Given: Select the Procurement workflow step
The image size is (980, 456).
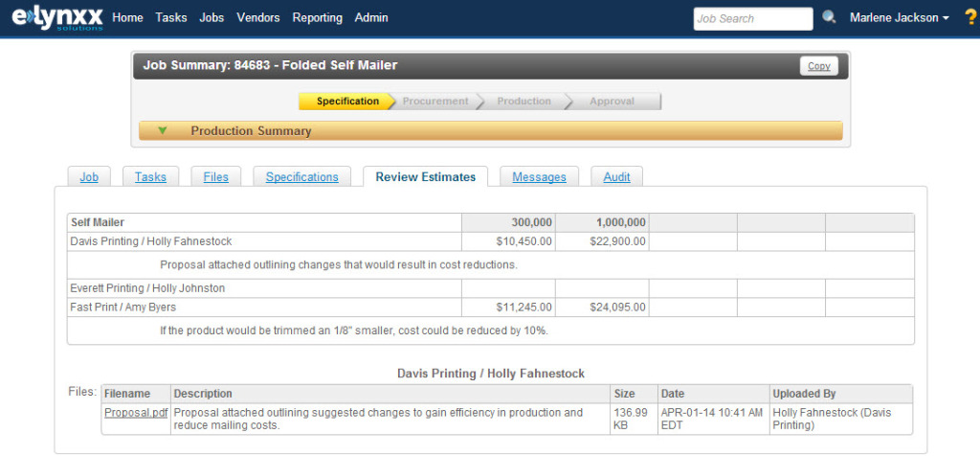Looking at the screenshot, I should pos(435,102).
